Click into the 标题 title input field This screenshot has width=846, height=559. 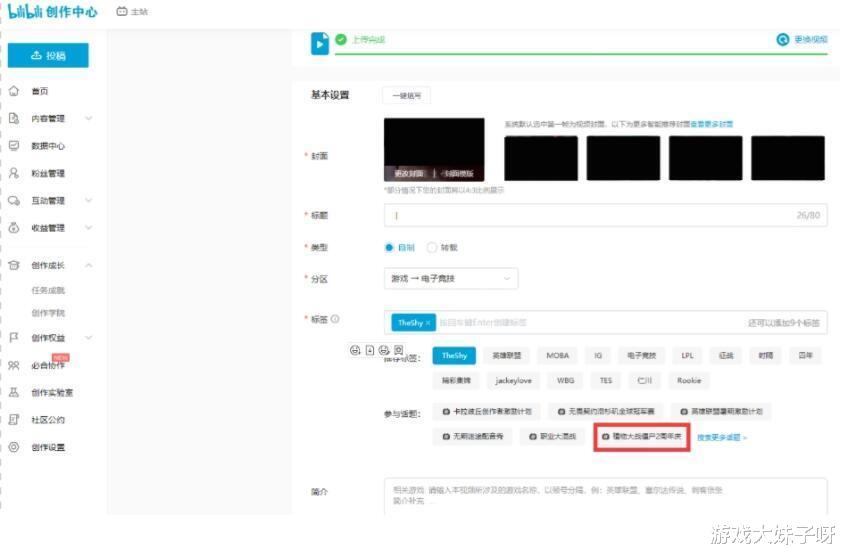coord(605,215)
